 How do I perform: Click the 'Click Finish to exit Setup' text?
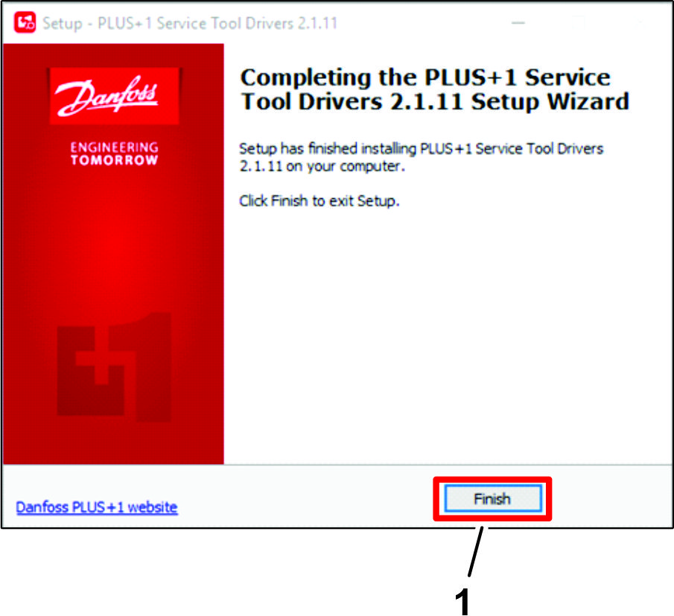coord(319,201)
